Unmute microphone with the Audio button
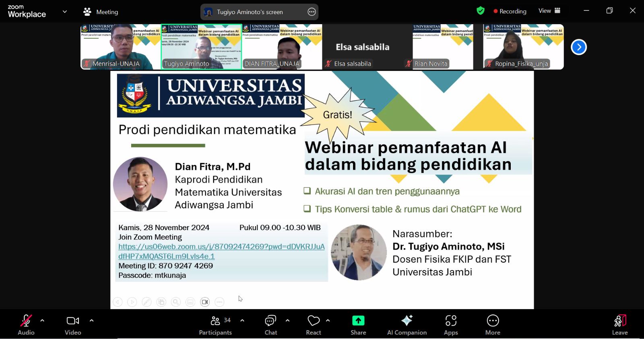The image size is (644, 339). click(26, 325)
